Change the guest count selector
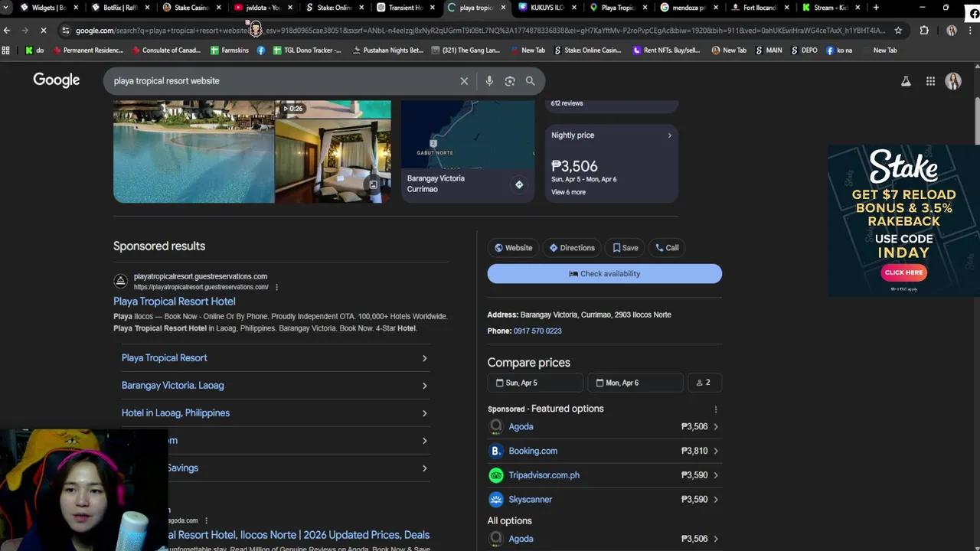 (x=704, y=383)
